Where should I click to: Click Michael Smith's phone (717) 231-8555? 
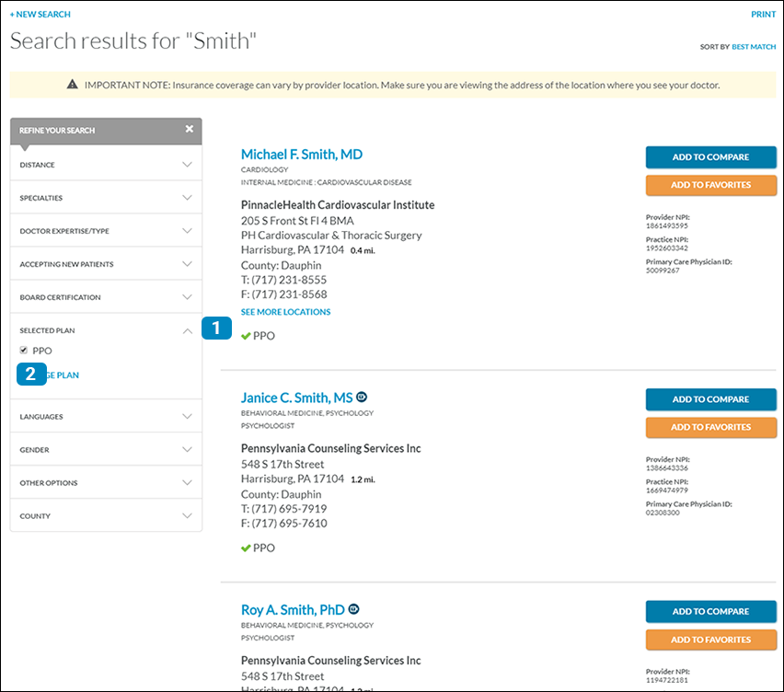289,280
